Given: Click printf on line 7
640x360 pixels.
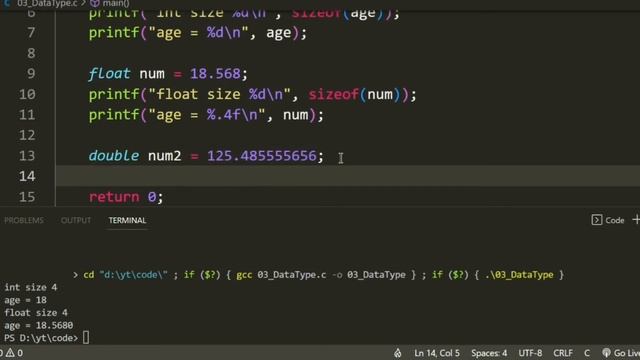Looking at the screenshot, I should (114, 33).
